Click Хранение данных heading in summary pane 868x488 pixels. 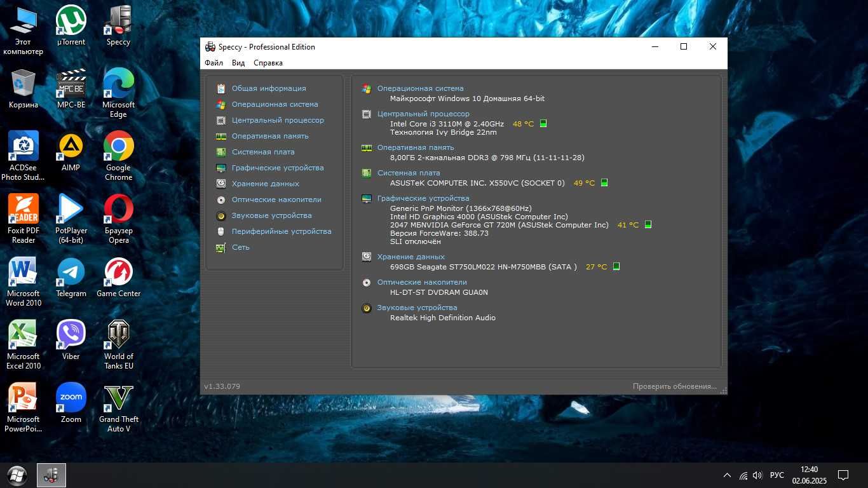click(x=411, y=257)
